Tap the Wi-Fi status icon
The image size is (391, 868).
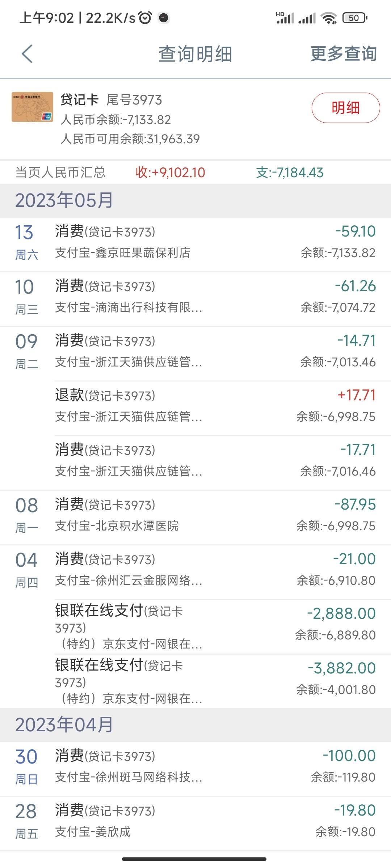[x=329, y=18]
